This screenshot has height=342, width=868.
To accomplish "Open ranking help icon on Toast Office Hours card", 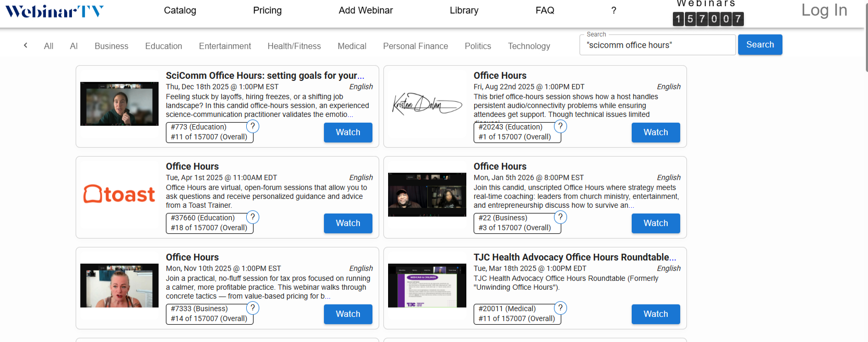I will click(252, 217).
